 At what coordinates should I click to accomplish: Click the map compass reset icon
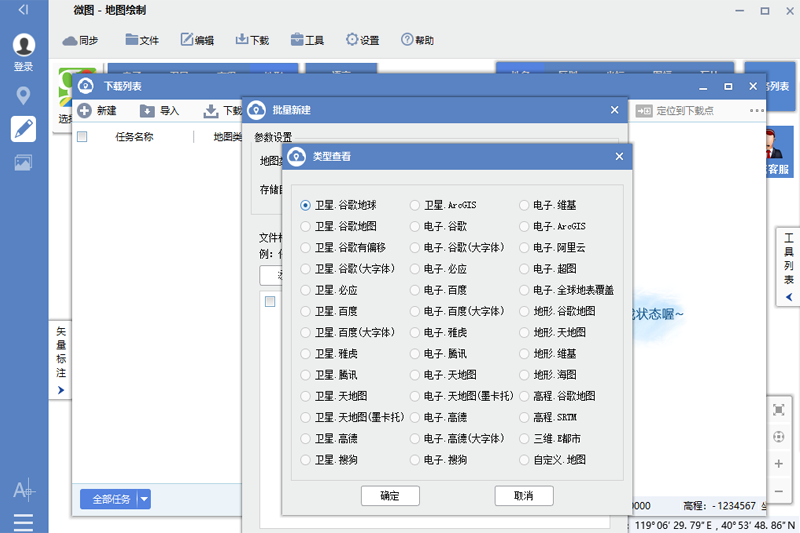pyautogui.click(x=779, y=437)
